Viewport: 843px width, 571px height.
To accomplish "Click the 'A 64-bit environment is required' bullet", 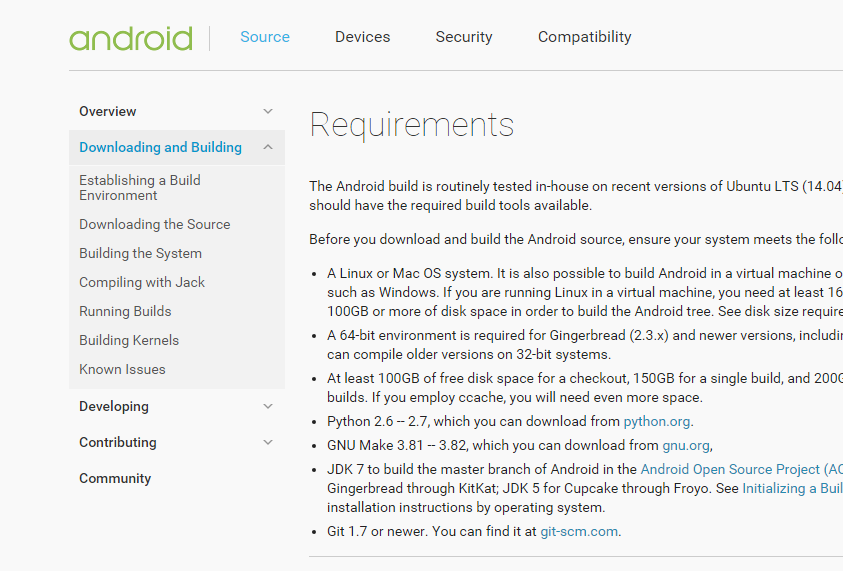I will 584,345.
